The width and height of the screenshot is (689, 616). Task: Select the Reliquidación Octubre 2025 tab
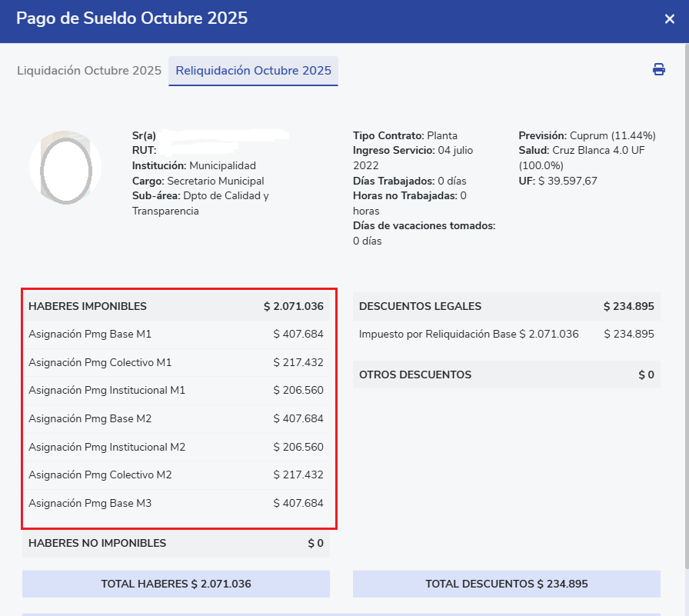pos(253,71)
